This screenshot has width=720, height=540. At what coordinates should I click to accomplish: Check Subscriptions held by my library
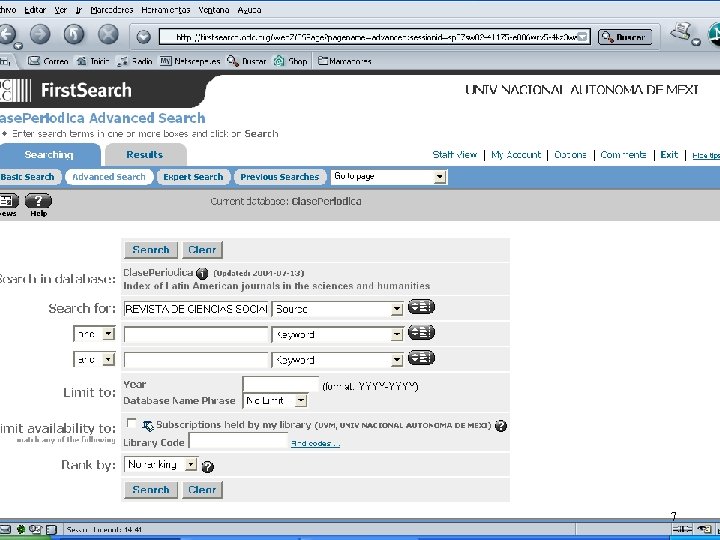[132, 423]
